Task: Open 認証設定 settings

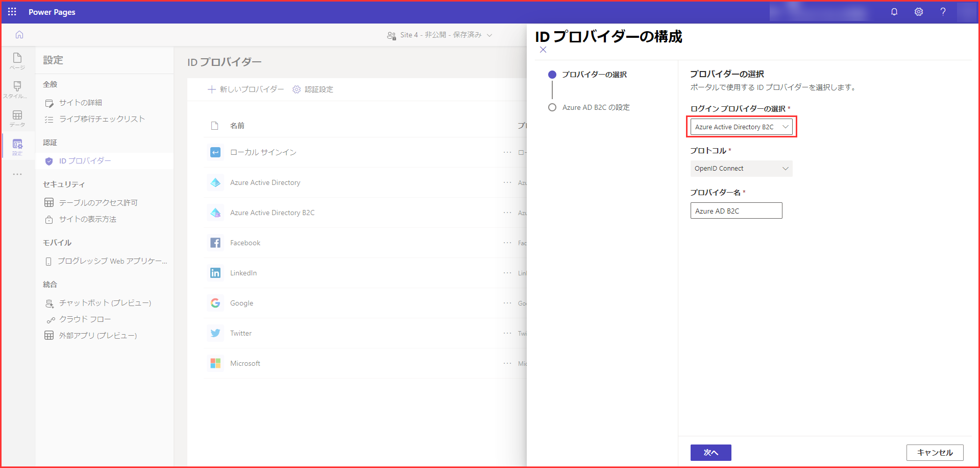Action: click(x=312, y=89)
